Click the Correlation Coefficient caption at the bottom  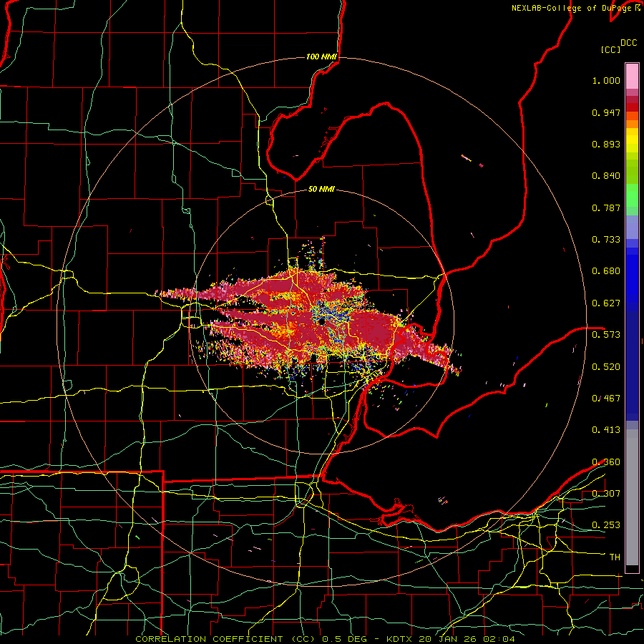coord(326,639)
